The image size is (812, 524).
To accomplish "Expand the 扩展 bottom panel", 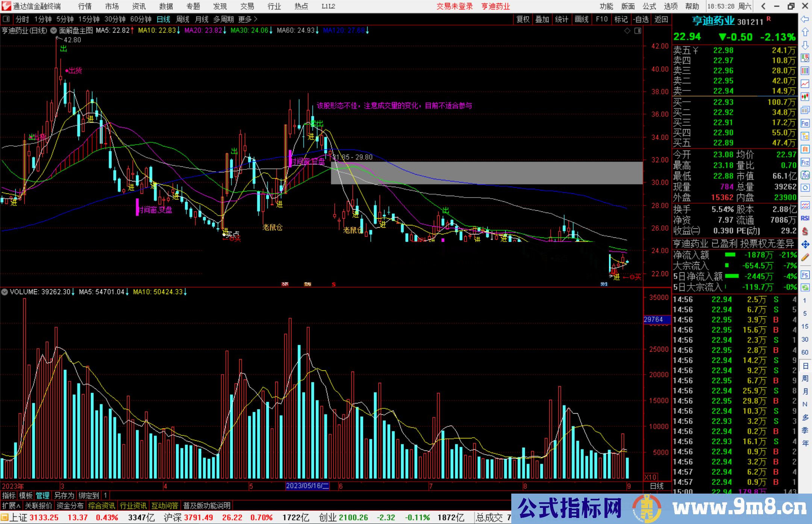I will 11,506.
